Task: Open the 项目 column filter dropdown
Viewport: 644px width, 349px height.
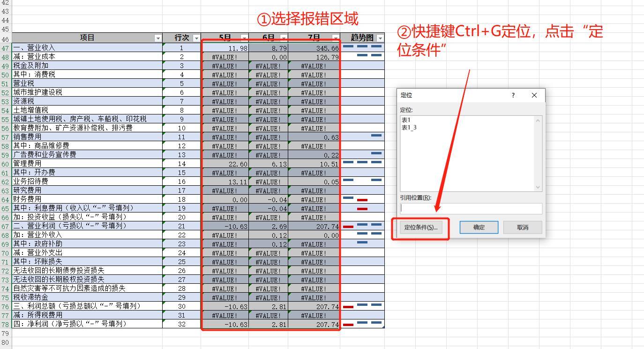Action: point(158,38)
